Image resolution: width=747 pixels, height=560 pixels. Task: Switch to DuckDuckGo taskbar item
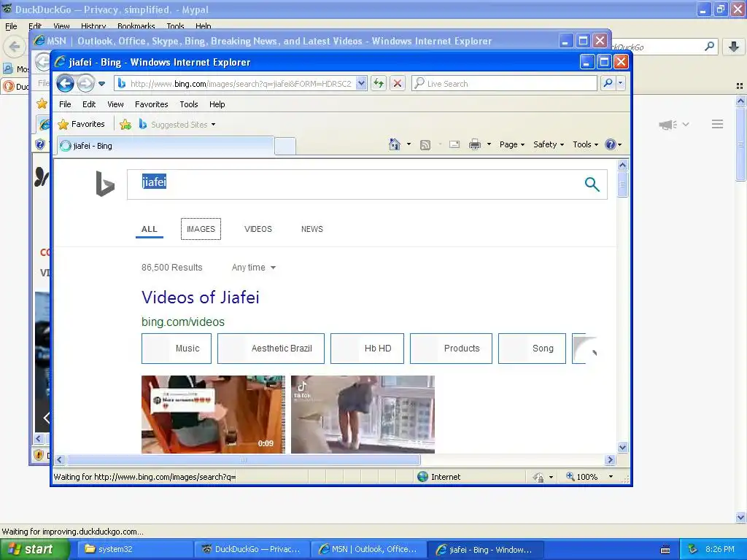point(252,549)
